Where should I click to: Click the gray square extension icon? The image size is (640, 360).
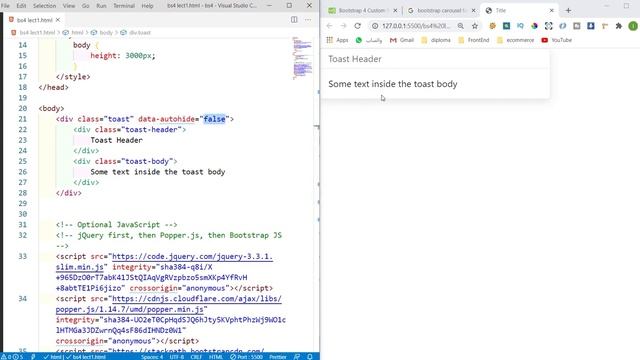pyautogui.click(x=577, y=26)
